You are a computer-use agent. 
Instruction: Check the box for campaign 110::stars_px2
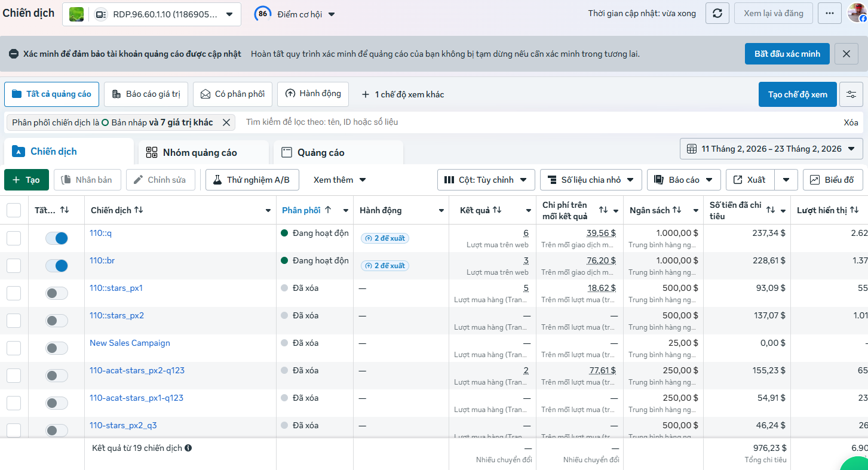click(x=14, y=321)
